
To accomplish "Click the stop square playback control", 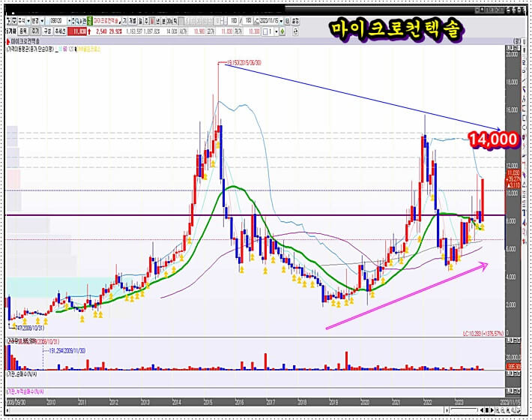I will [487, 410].
